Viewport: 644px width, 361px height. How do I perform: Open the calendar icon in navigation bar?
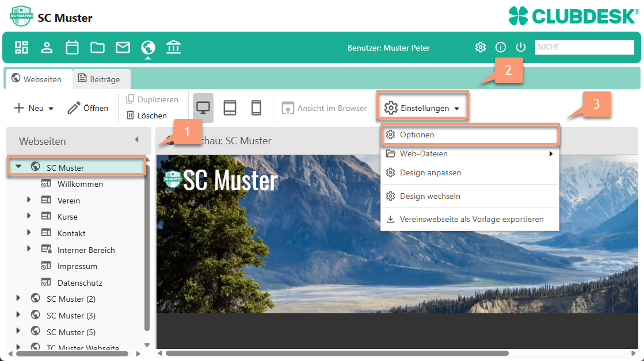[x=73, y=47]
